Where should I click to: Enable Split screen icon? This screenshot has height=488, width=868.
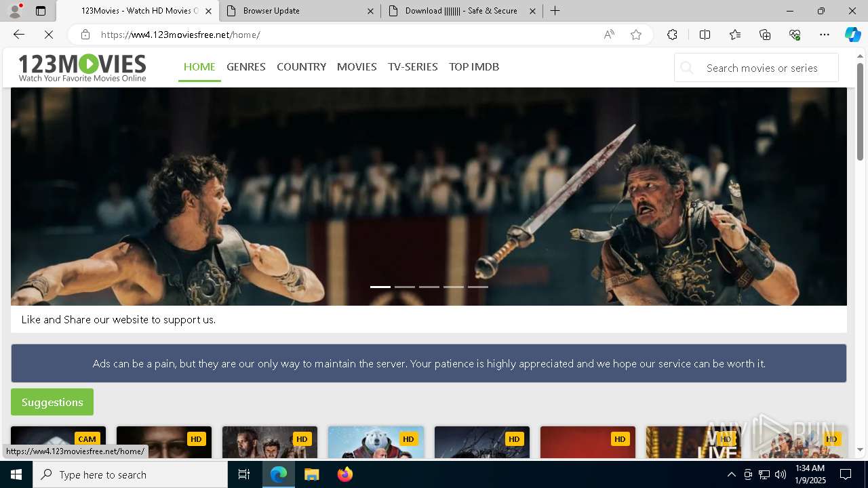point(705,35)
